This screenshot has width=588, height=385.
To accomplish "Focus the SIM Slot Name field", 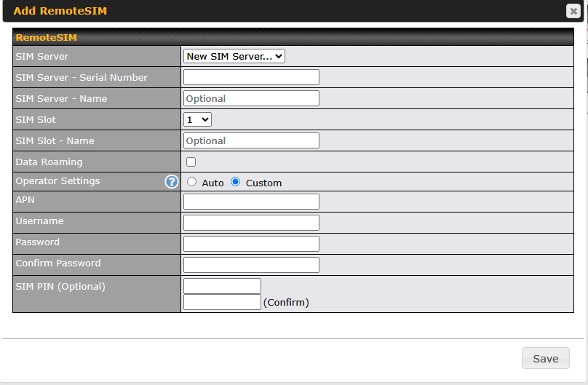I will (x=251, y=140).
